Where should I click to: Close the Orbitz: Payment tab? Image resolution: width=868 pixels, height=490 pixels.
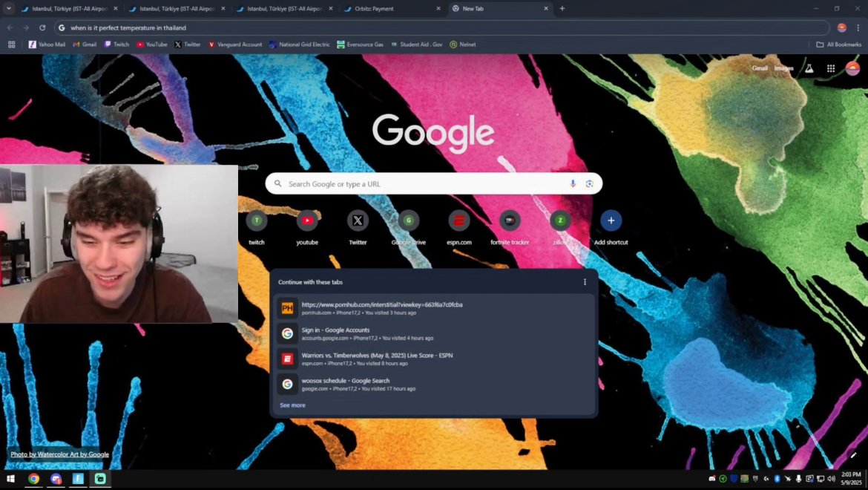click(x=438, y=8)
